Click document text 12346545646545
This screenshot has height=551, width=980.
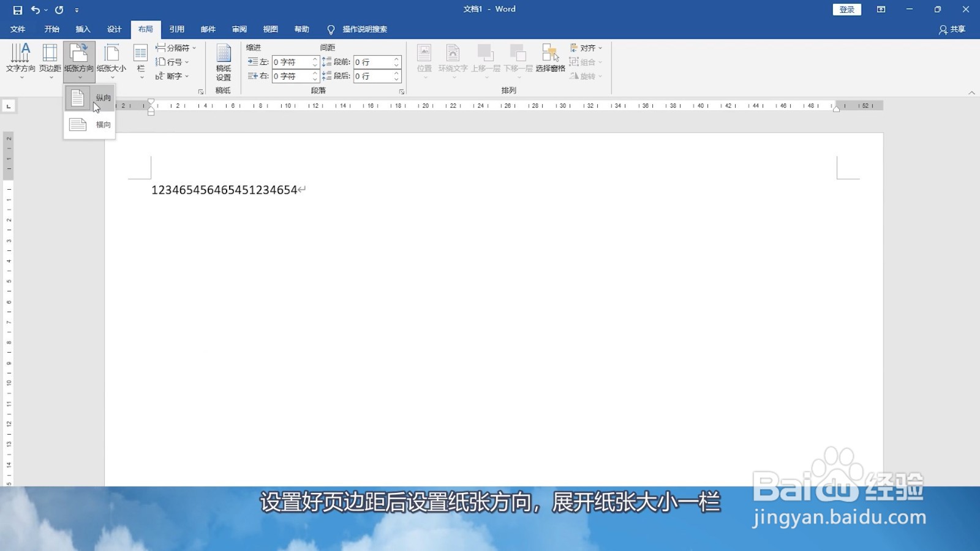point(224,190)
